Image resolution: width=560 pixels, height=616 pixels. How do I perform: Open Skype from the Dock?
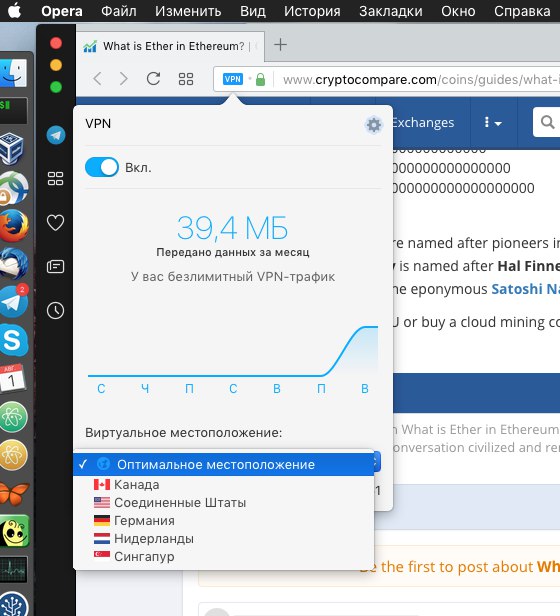tap(14, 340)
